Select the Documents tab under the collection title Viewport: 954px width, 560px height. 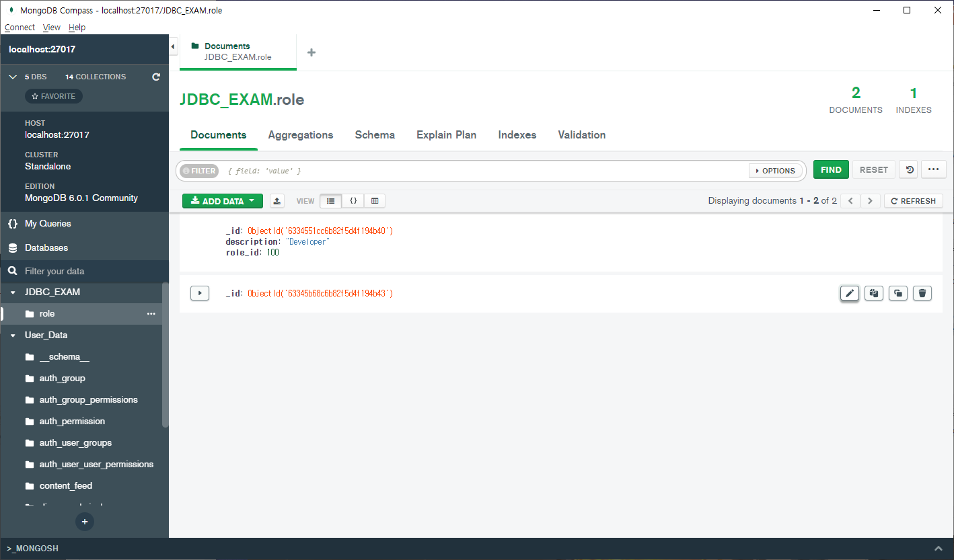coord(219,135)
